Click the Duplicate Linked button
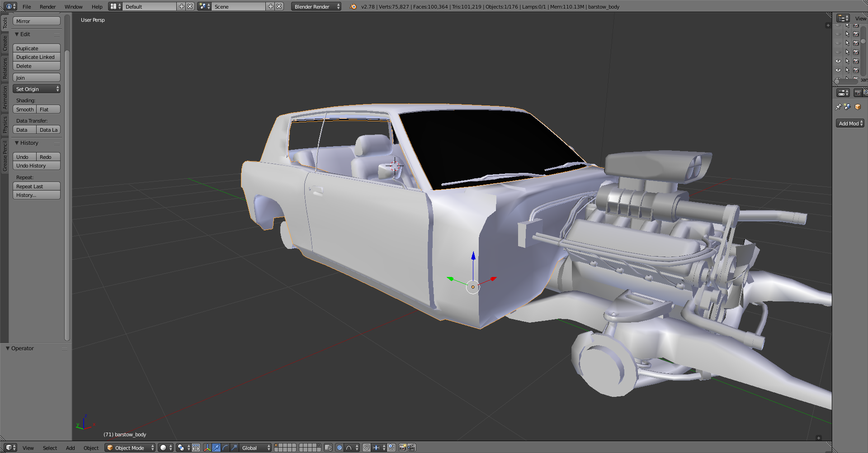The height and width of the screenshot is (453, 868). [37, 57]
